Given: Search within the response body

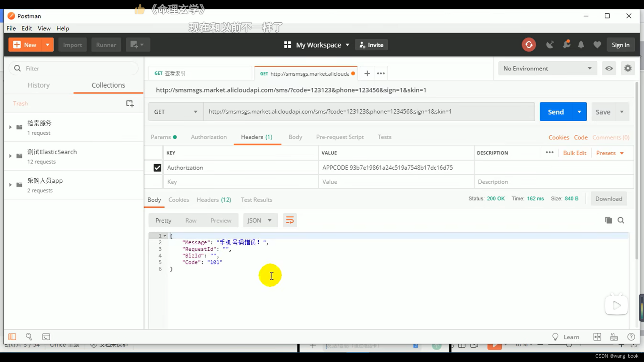Looking at the screenshot, I should (x=621, y=220).
